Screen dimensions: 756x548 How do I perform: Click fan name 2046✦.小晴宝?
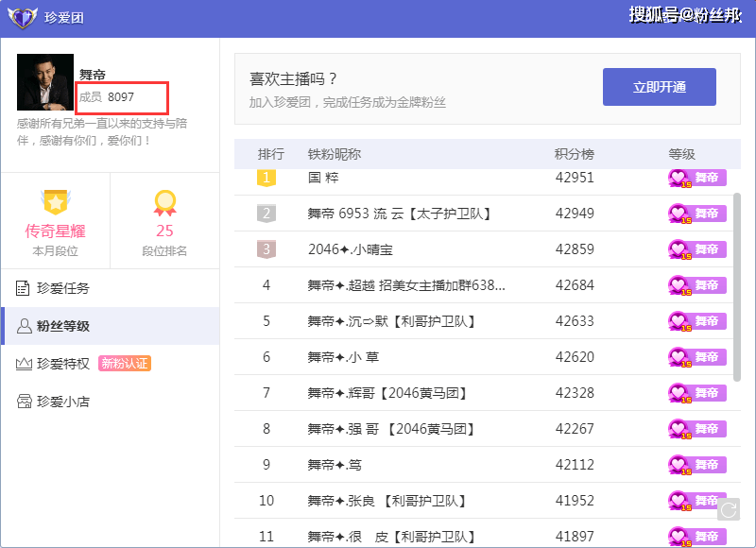(x=351, y=249)
